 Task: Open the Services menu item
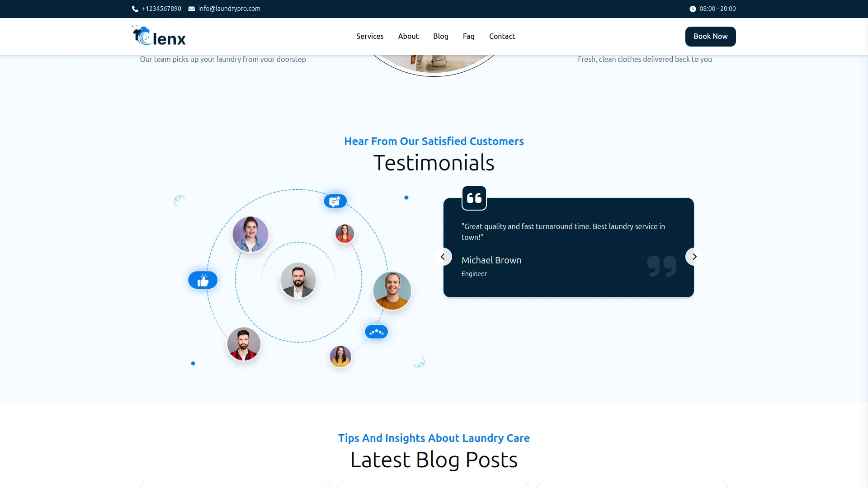point(370,36)
